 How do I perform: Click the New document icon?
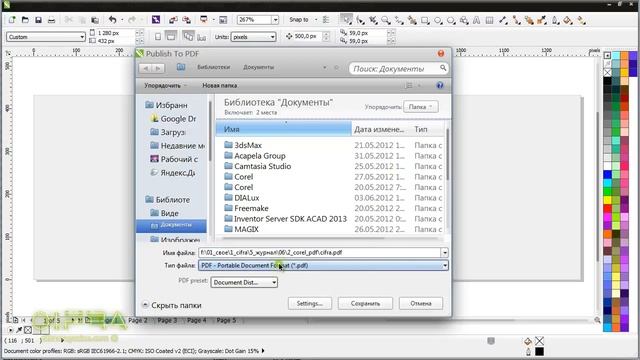pos(12,20)
